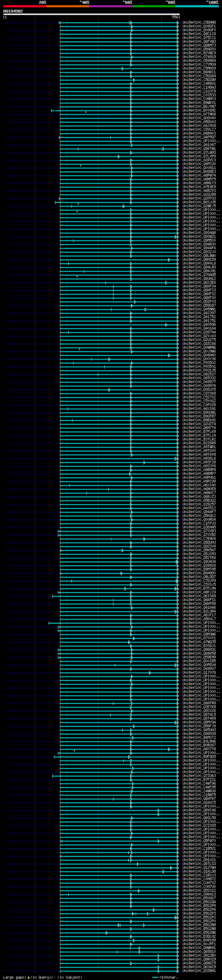Image resolution: width=222 pixels, height=980 pixels.
Task: Select the UniRef100_A0JPF1 hit name
Action: coord(199,944)
